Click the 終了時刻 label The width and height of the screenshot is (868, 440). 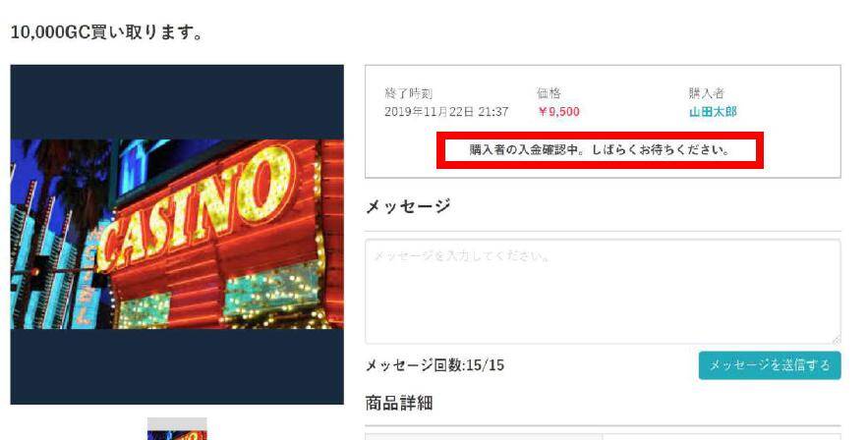click(408, 93)
